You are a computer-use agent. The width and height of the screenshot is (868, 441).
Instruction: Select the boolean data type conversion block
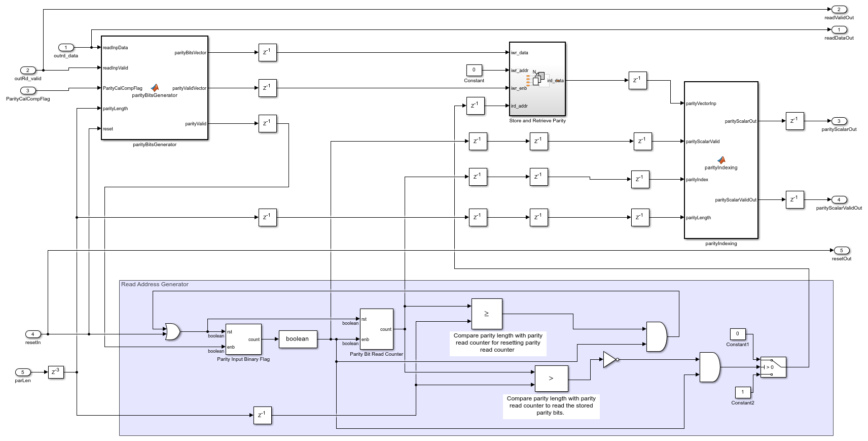298,339
